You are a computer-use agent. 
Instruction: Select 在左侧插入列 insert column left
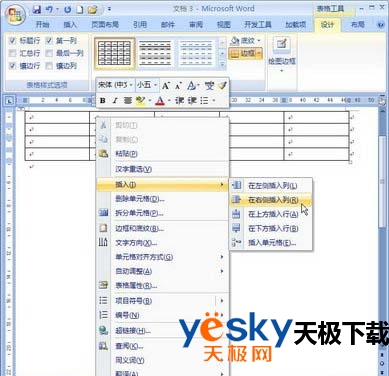pyautogui.click(x=272, y=186)
